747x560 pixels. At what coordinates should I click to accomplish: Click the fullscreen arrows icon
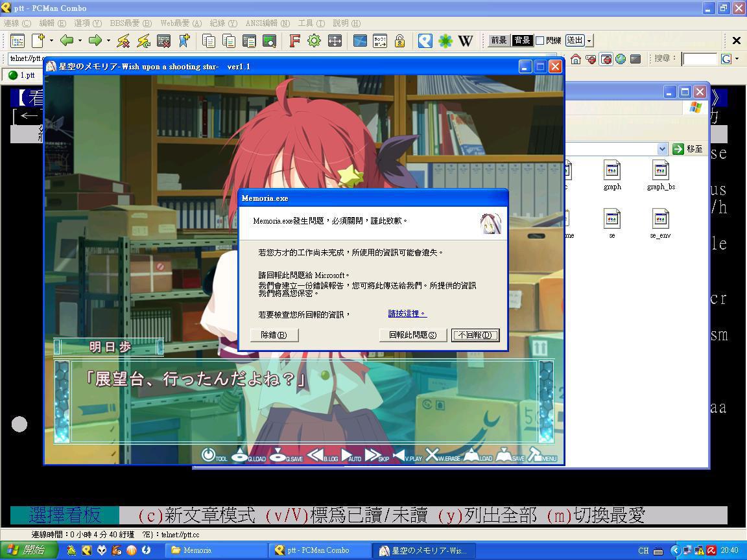[335, 41]
